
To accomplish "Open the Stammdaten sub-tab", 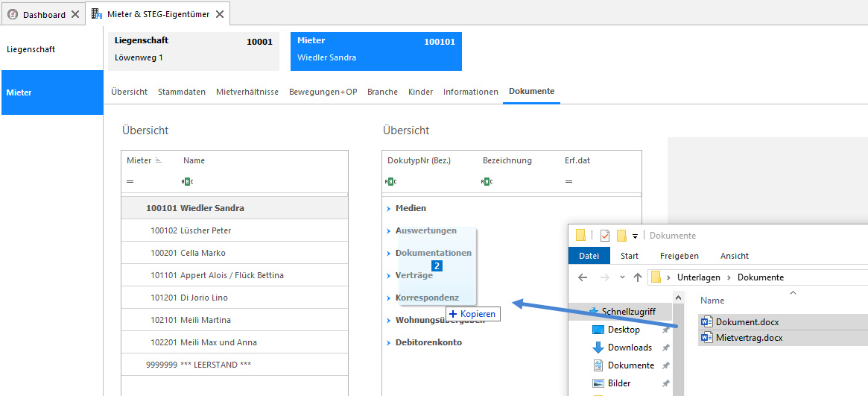I will pos(182,92).
